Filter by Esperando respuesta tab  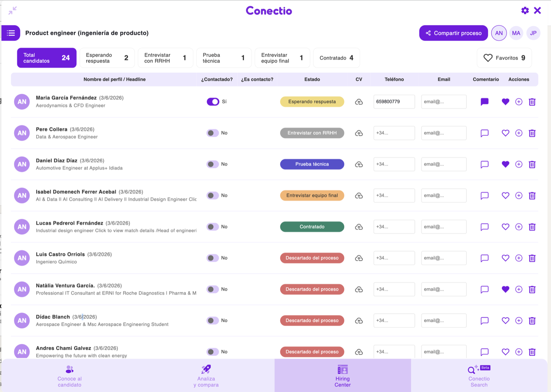click(x=107, y=58)
